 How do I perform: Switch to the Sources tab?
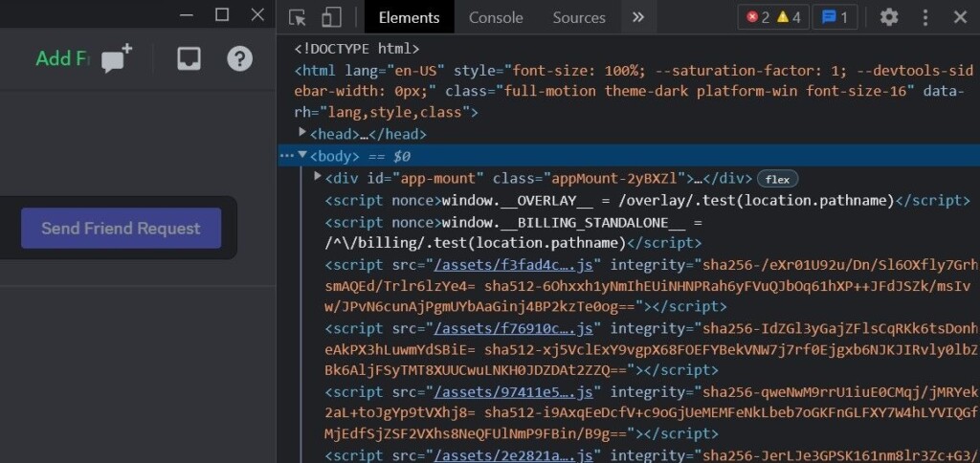tap(579, 17)
